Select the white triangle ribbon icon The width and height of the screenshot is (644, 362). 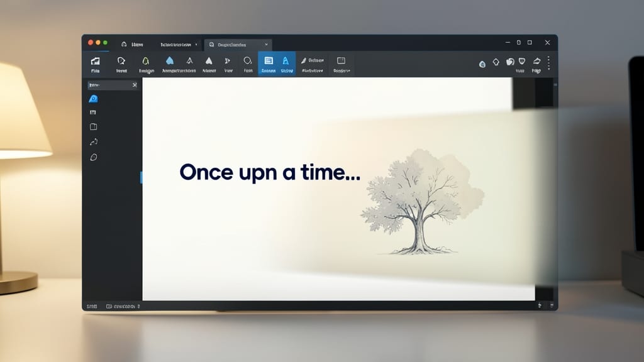209,61
